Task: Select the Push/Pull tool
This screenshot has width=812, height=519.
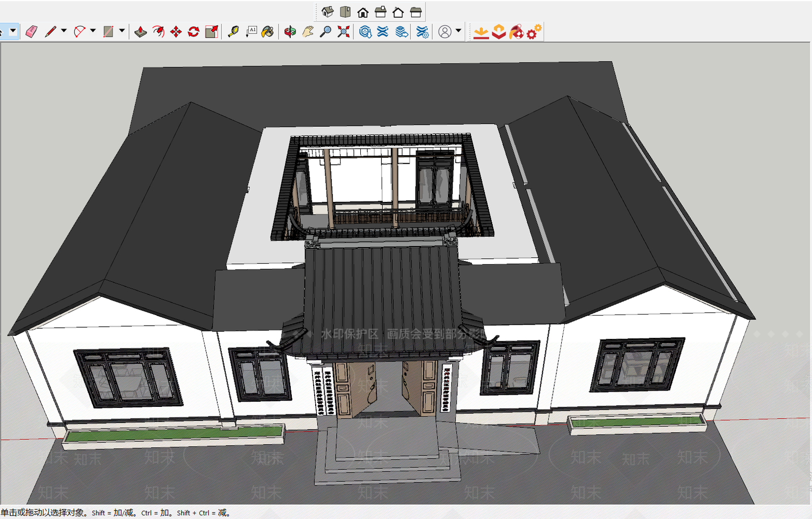Action: click(x=141, y=32)
